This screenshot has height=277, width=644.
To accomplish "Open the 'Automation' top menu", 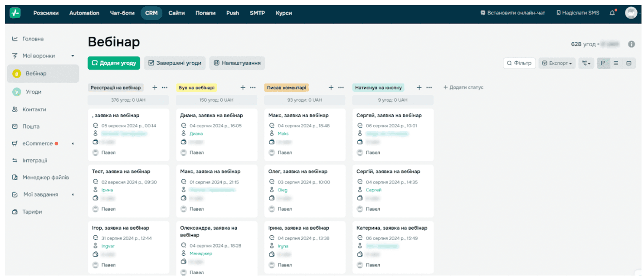I will [84, 13].
